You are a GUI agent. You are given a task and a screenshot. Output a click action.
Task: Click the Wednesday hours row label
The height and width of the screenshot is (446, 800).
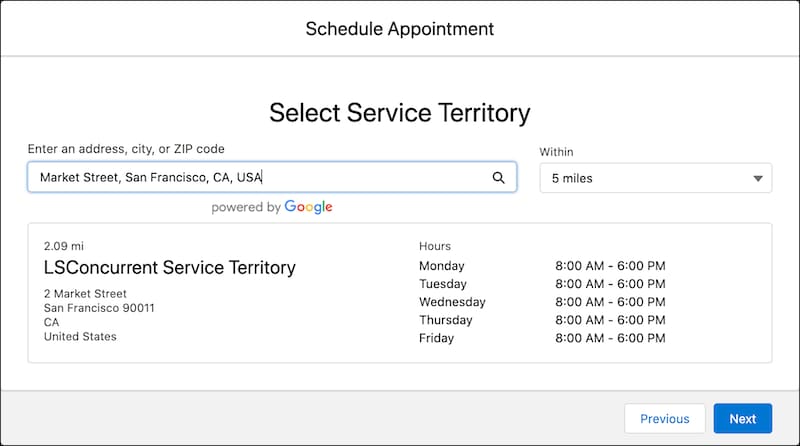tap(452, 302)
